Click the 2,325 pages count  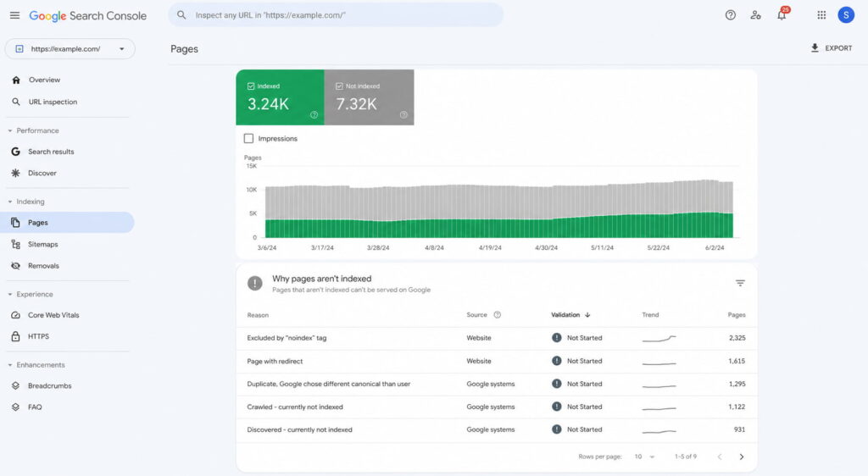[737, 338]
